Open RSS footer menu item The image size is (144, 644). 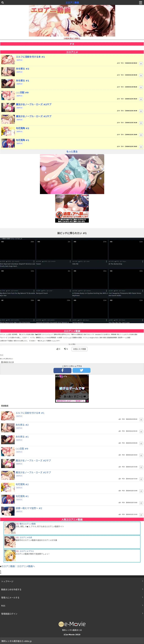pyautogui.click(x=72, y=606)
